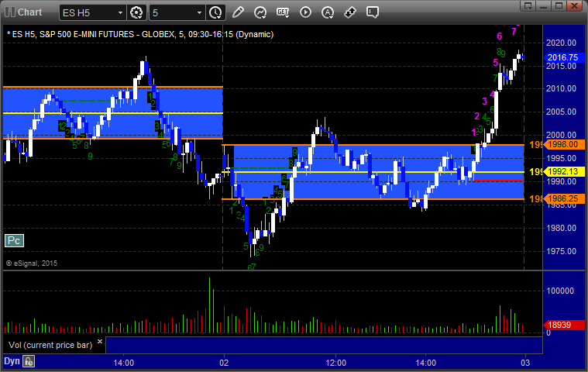Click the 2020.00 price axis label
Screen dimensions: 588x372
point(561,43)
